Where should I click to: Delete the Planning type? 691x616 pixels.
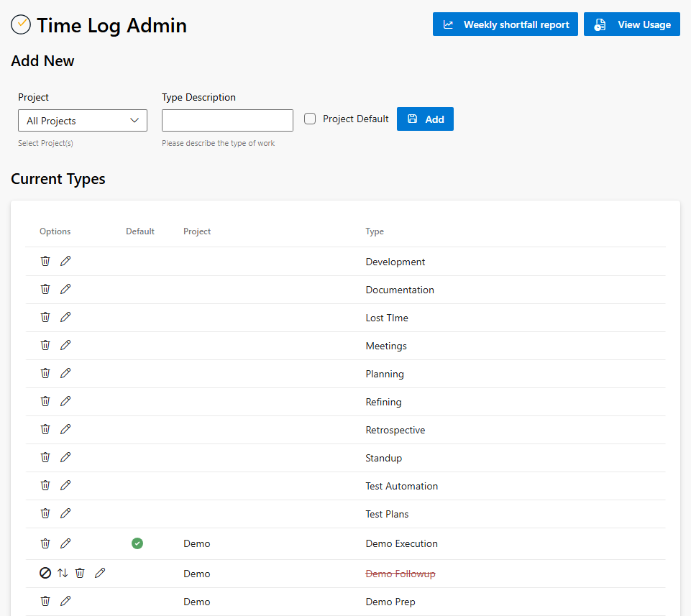(x=45, y=373)
